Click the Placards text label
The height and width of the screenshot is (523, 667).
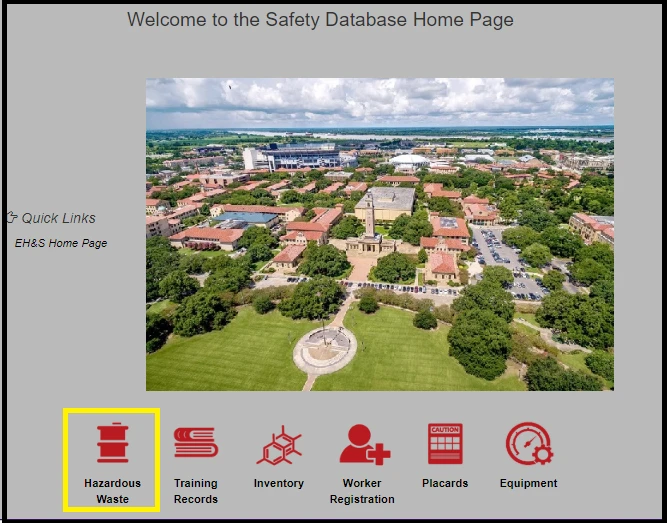point(445,483)
